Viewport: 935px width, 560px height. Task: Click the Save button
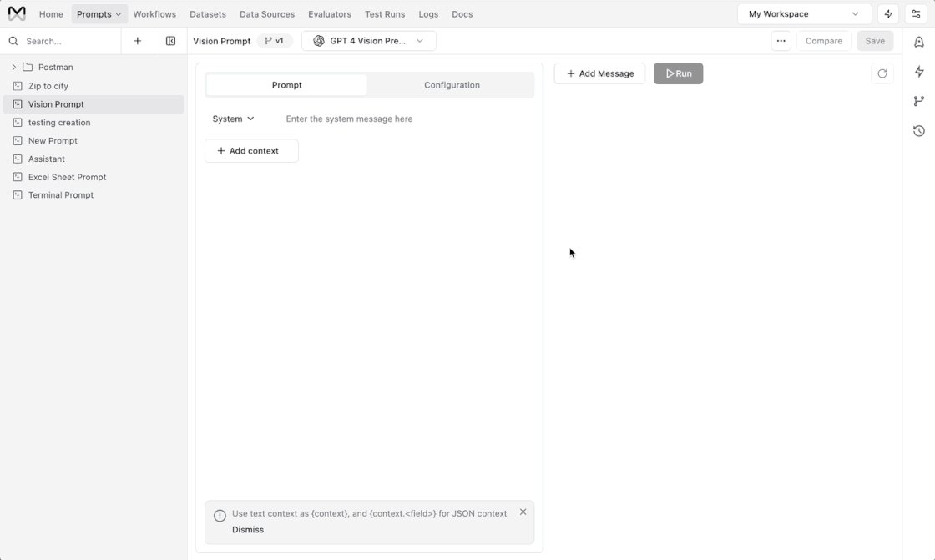[x=875, y=41]
